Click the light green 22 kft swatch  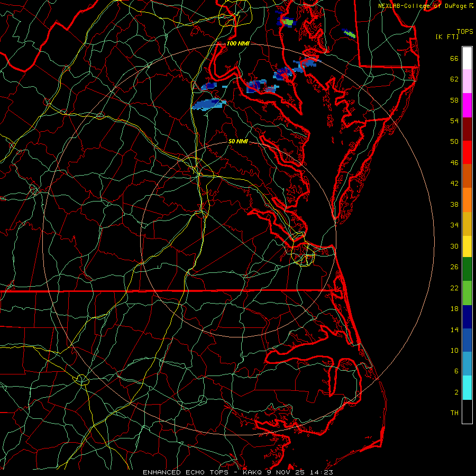[x=467, y=293]
